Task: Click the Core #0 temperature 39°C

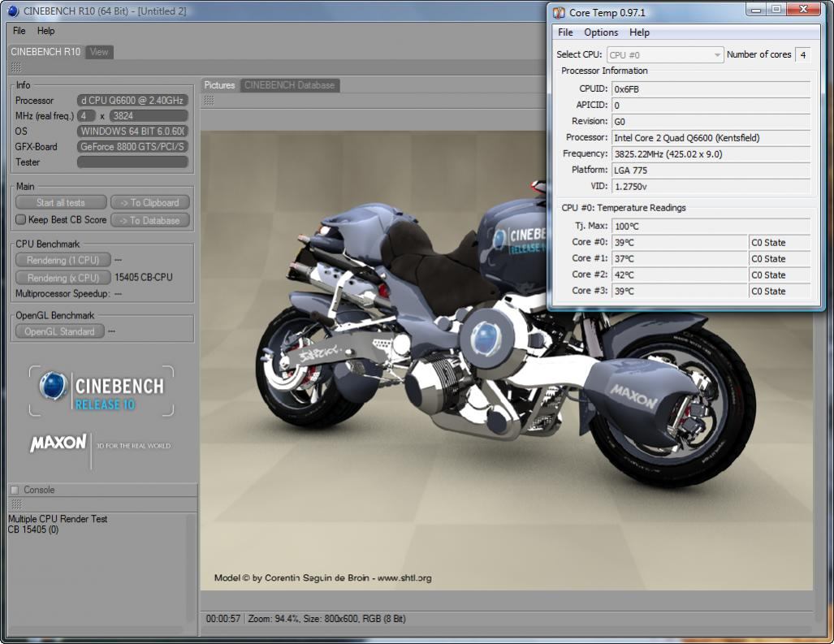Action: (x=680, y=243)
